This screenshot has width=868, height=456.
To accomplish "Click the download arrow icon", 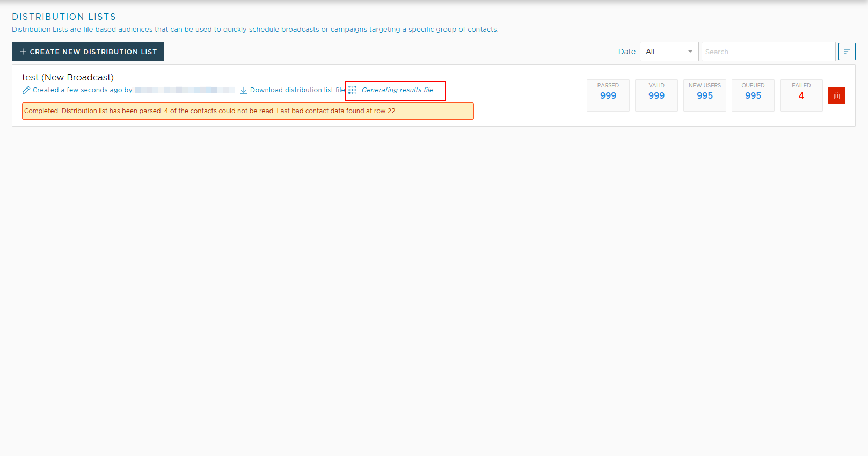I will click(244, 90).
